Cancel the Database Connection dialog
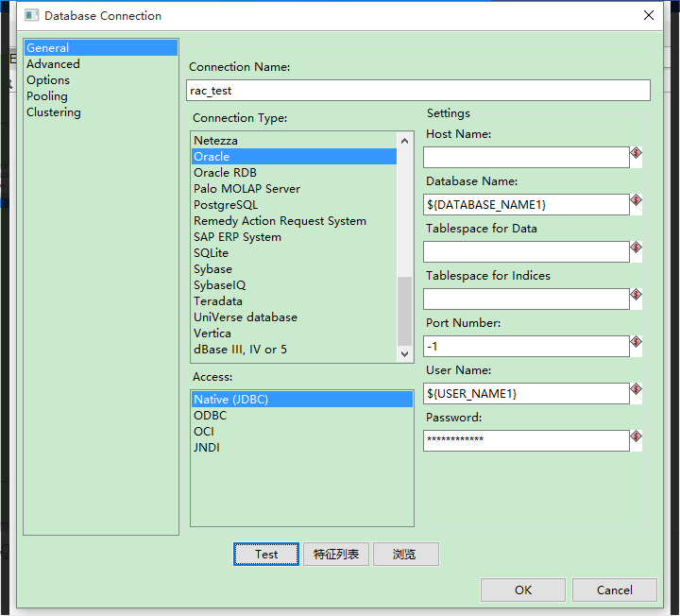 pyautogui.click(x=615, y=590)
